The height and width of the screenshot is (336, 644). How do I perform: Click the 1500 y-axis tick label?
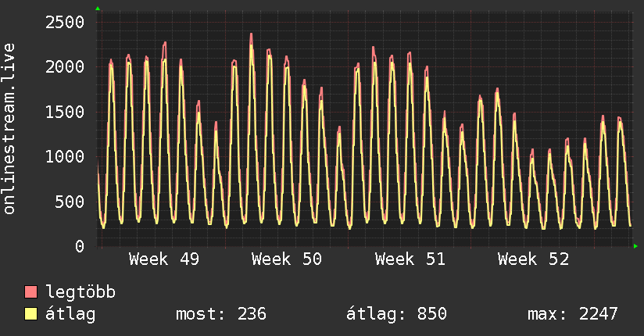click(x=63, y=112)
